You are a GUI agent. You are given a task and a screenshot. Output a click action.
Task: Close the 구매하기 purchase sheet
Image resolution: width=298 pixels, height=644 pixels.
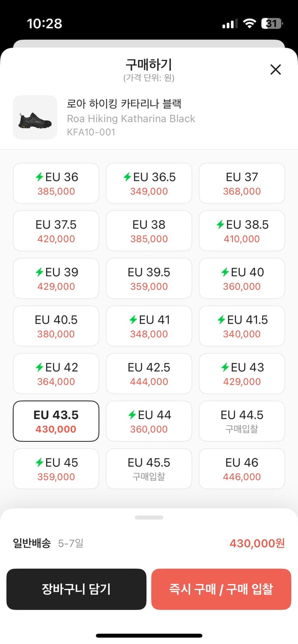275,70
